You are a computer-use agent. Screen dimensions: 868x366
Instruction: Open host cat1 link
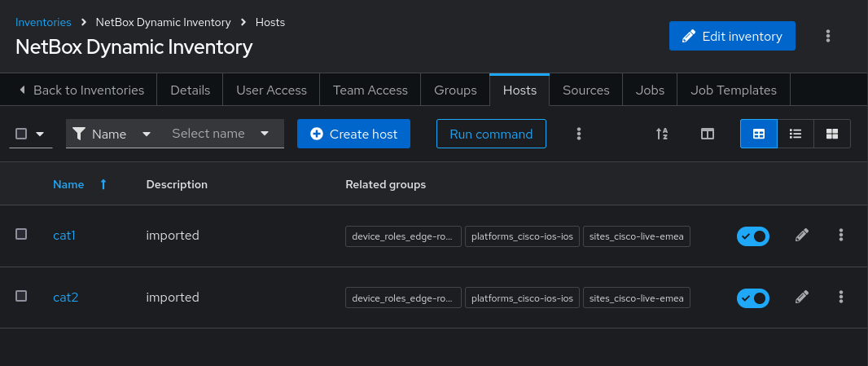[64, 235]
